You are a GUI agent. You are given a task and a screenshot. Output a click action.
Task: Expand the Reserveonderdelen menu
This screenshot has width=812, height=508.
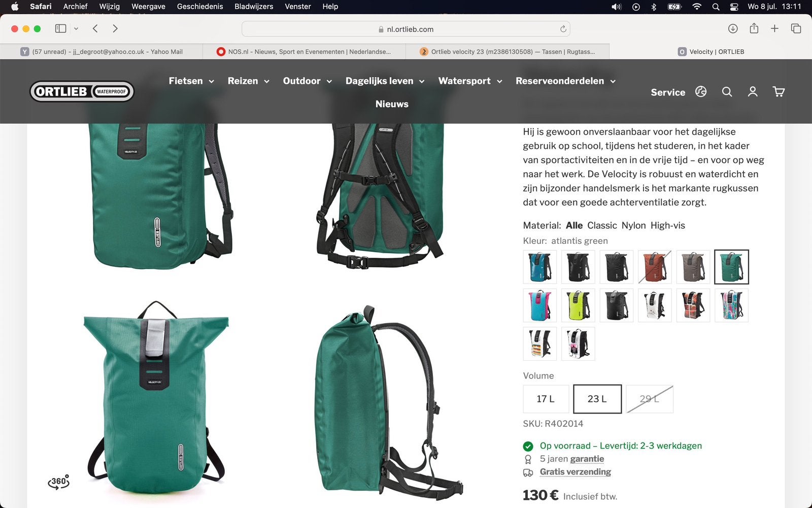[x=565, y=81]
